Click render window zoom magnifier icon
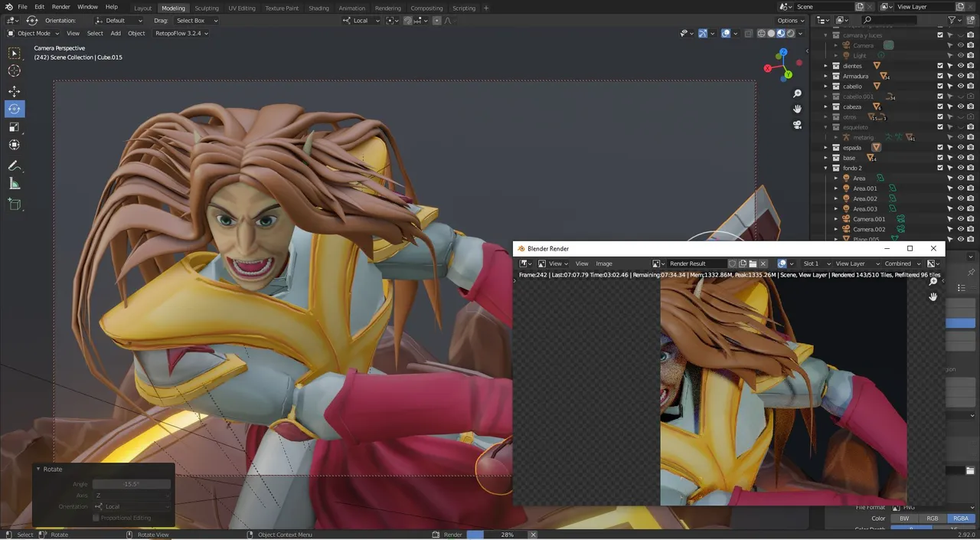This screenshot has height=540, width=980. (x=933, y=282)
